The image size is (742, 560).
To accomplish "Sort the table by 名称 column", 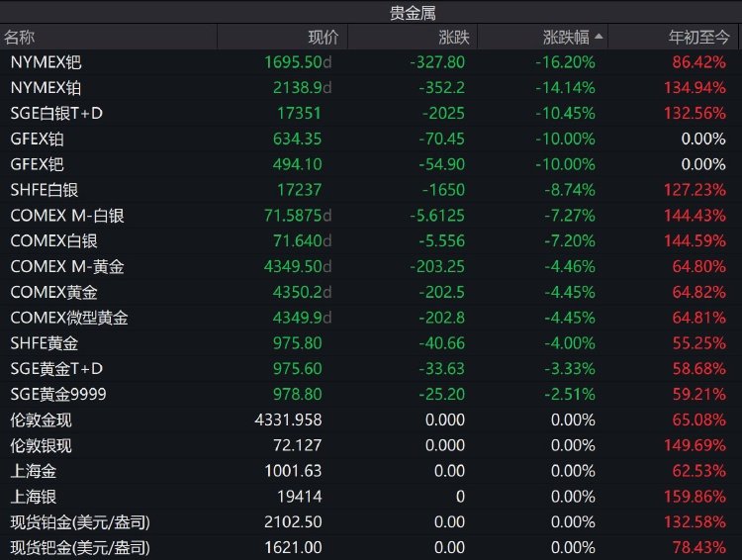I will (21, 38).
